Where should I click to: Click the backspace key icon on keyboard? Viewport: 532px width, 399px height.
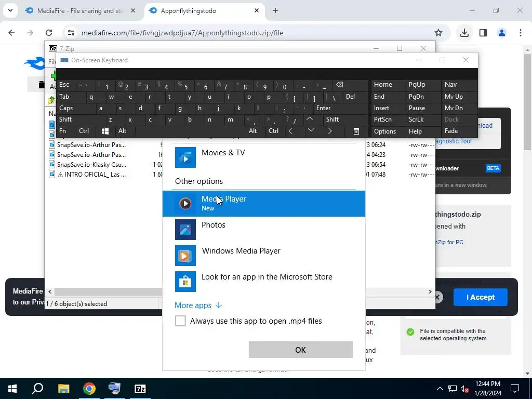click(351, 85)
